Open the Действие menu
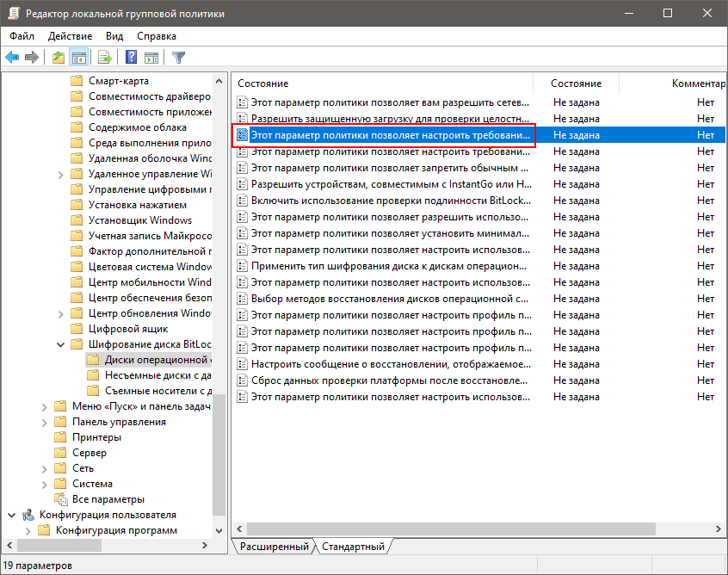This screenshot has width=728, height=575. pos(70,36)
